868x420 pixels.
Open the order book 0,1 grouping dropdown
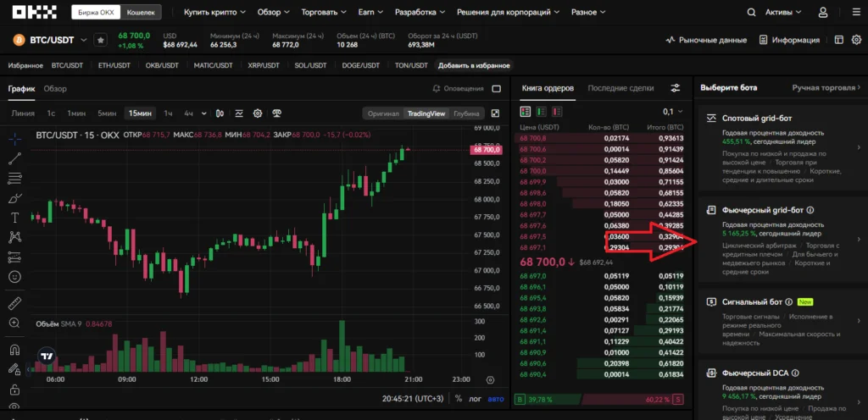pyautogui.click(x=672, y=112)
